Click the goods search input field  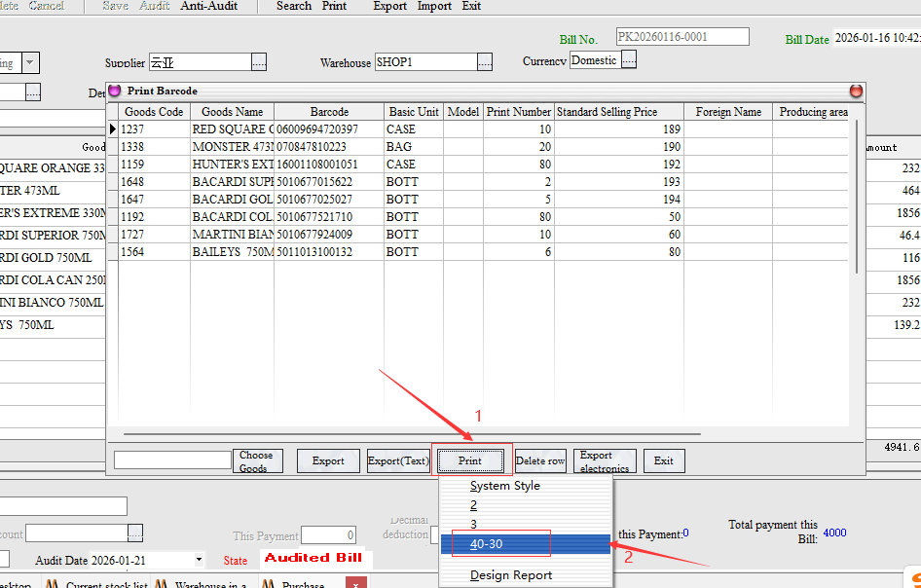point(172,460)
